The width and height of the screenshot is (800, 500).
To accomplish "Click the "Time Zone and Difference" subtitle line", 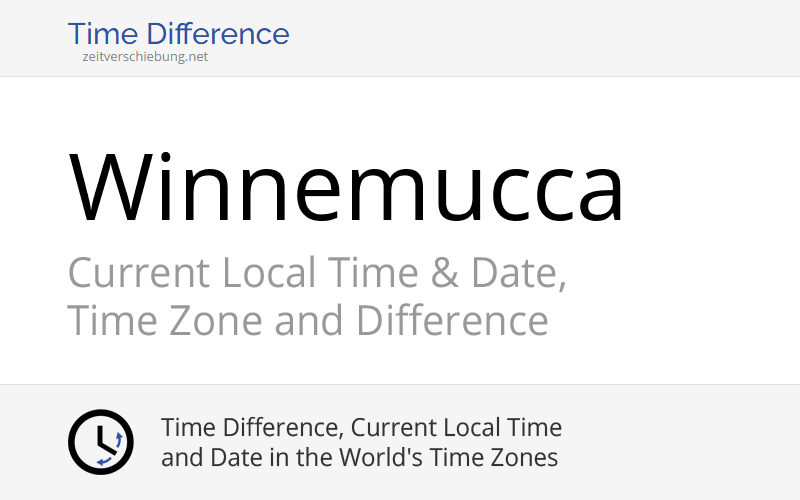I will [308, 321].
